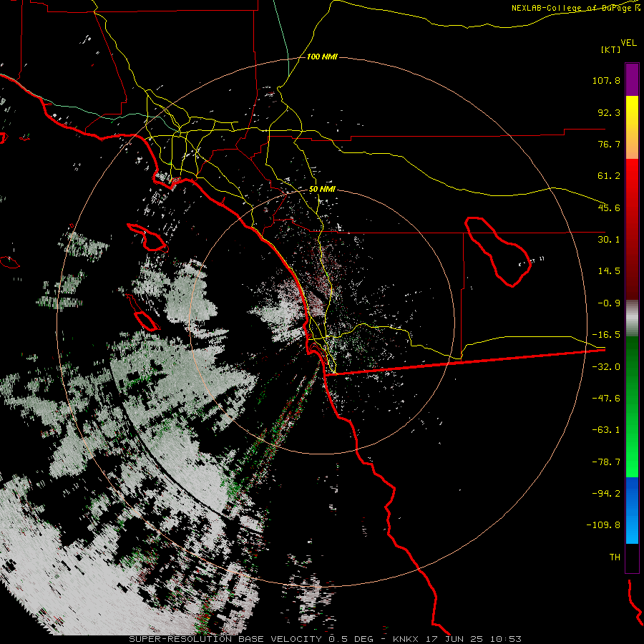Click the 76.7 legend value
The height and width of the screenshot is (644, 644).
pos(609,144)
